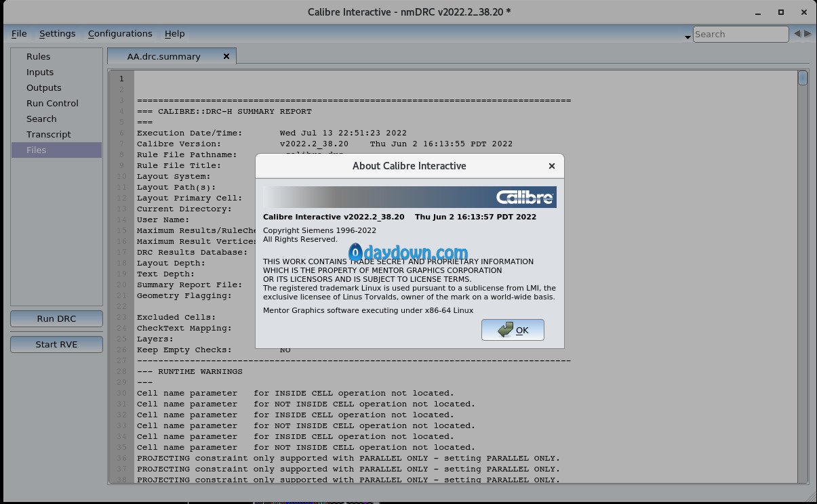Open the Configurations menu
The height and width of the screenshot is (504, 817).
pos(120,33)
